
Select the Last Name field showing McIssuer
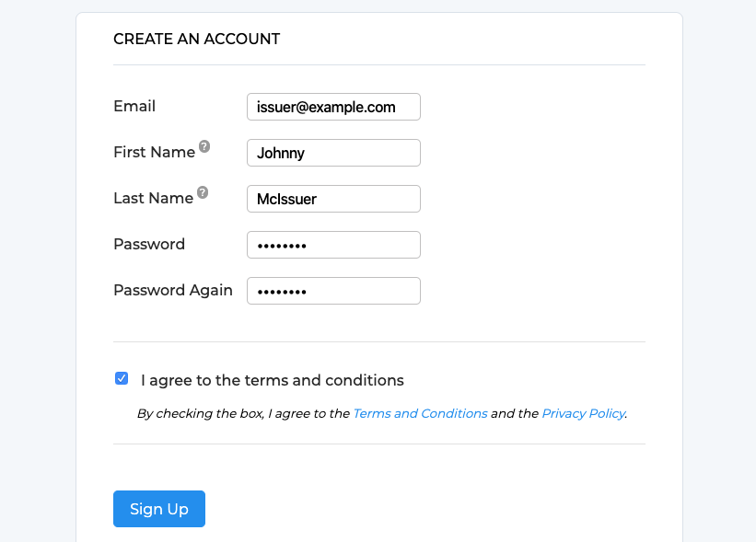333,199
